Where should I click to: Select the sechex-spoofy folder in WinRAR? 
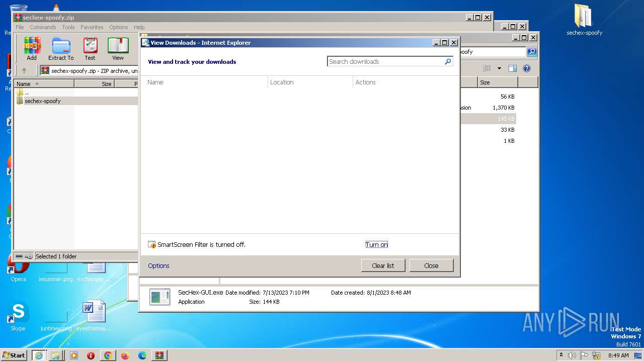[x=43, y=101]
